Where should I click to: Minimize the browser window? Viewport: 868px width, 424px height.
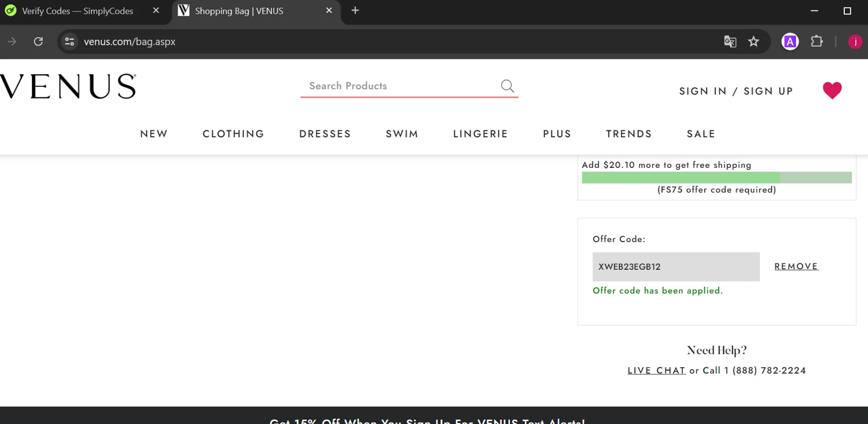point(814,10)
